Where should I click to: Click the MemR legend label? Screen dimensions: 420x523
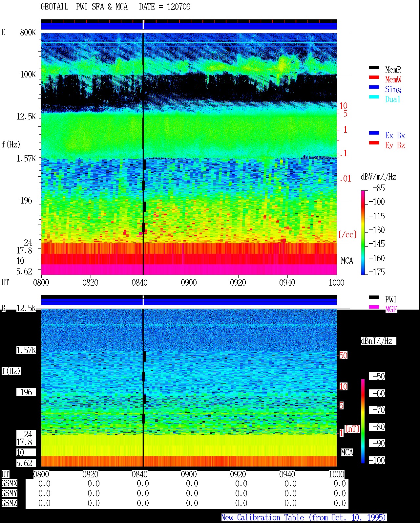tap(393, 70)
